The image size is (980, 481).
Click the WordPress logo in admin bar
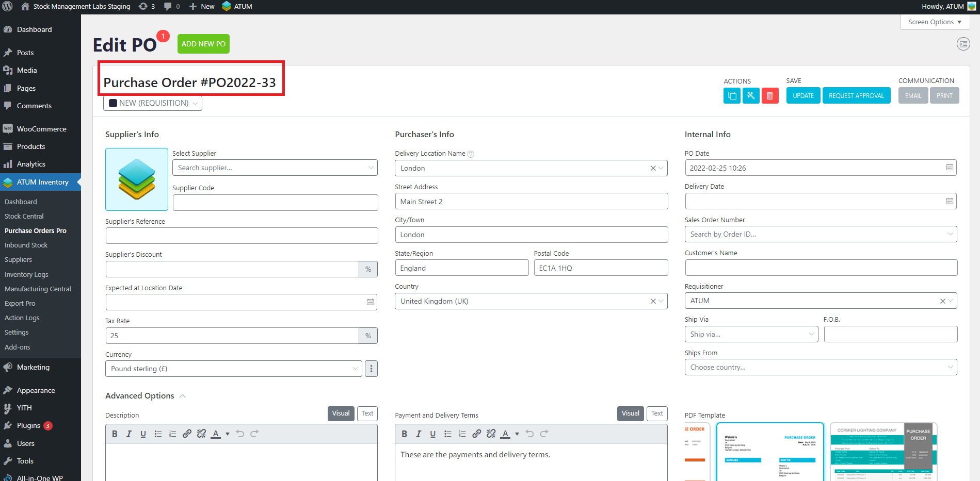[x=7, y=7]
